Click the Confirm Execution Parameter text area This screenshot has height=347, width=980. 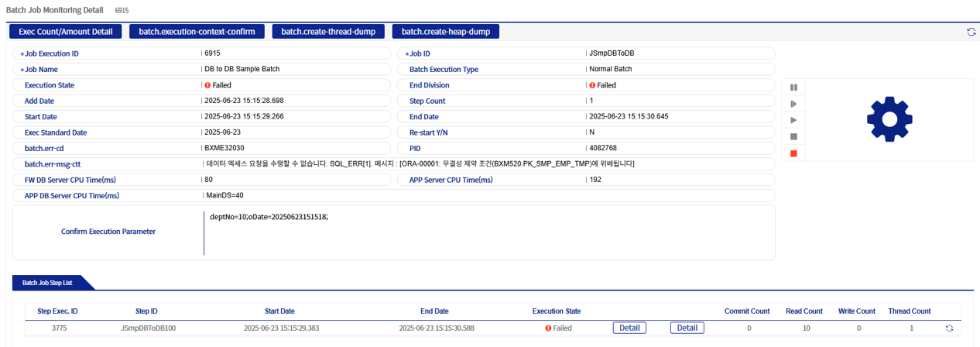click(488, 232)
